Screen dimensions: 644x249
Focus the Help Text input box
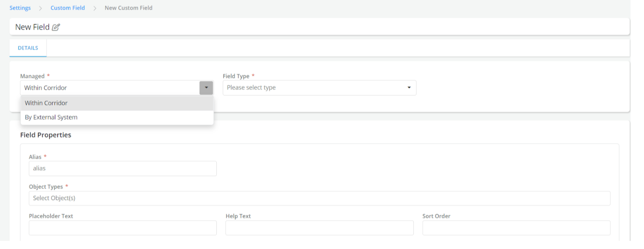[319, 228]
